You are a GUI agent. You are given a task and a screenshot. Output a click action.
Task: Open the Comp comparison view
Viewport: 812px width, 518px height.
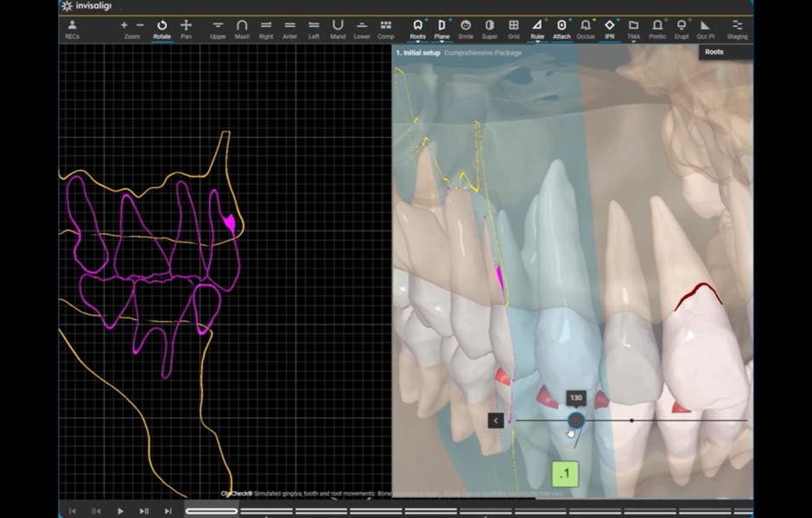pos(385,29)
